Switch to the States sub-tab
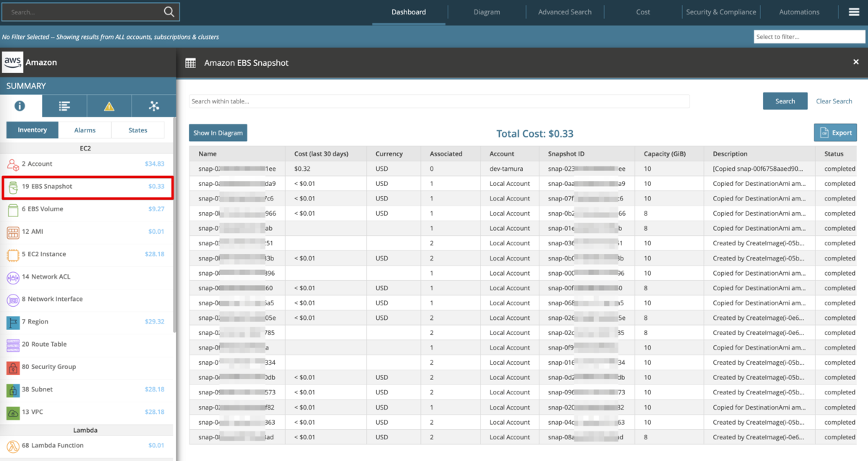868x461 pixels. click(137, 130)
